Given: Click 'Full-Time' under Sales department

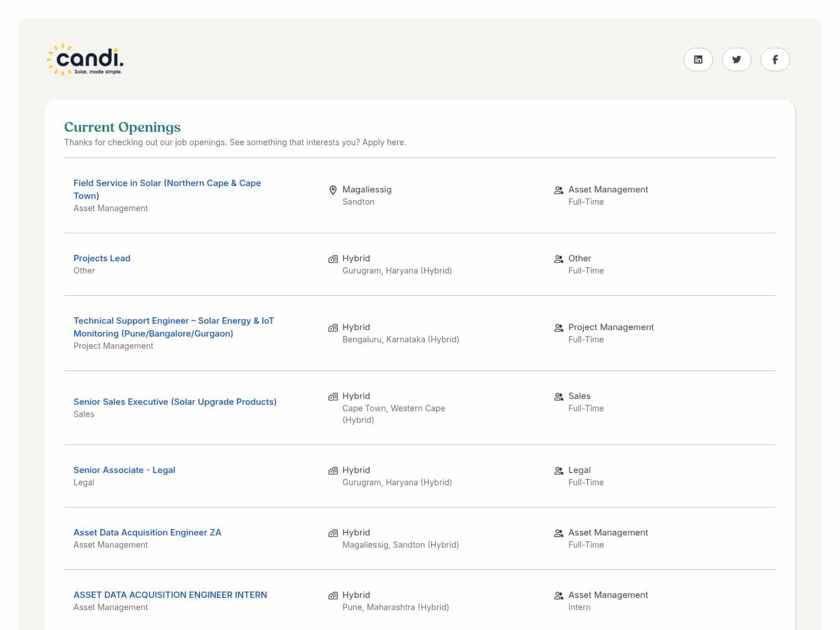Looking at the screenshot, I should [x=586, y=408].
